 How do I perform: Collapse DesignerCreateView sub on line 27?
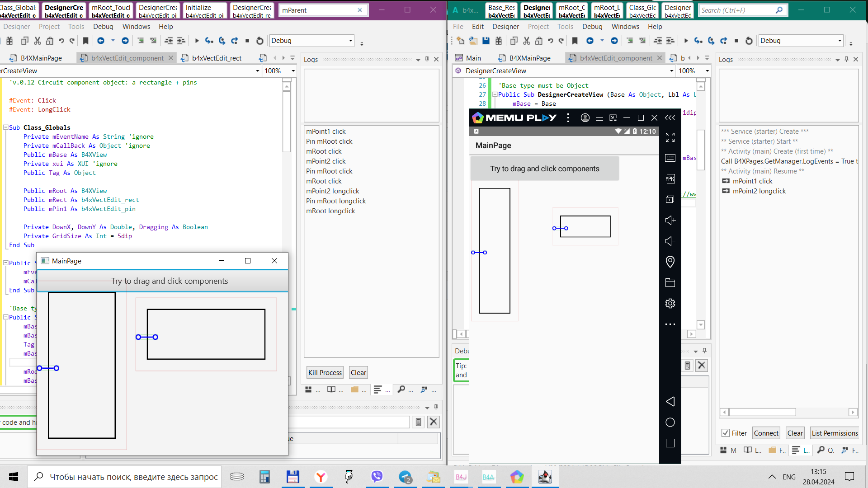tap(495, 94)
